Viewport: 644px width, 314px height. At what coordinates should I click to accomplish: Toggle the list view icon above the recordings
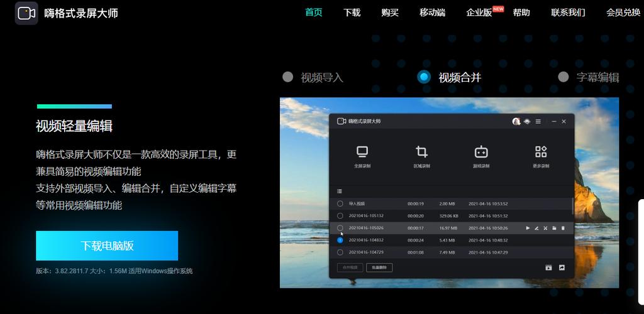[340, 191]
